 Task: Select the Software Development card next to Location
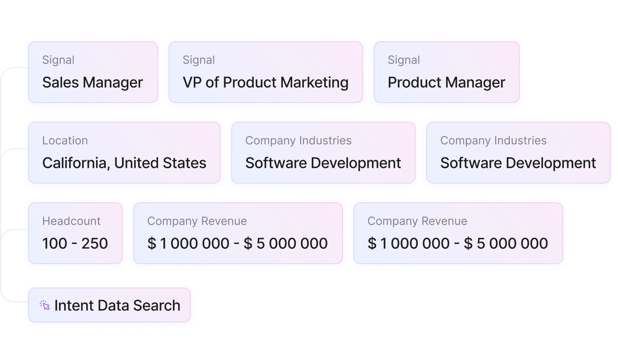[x=323, y=153]
